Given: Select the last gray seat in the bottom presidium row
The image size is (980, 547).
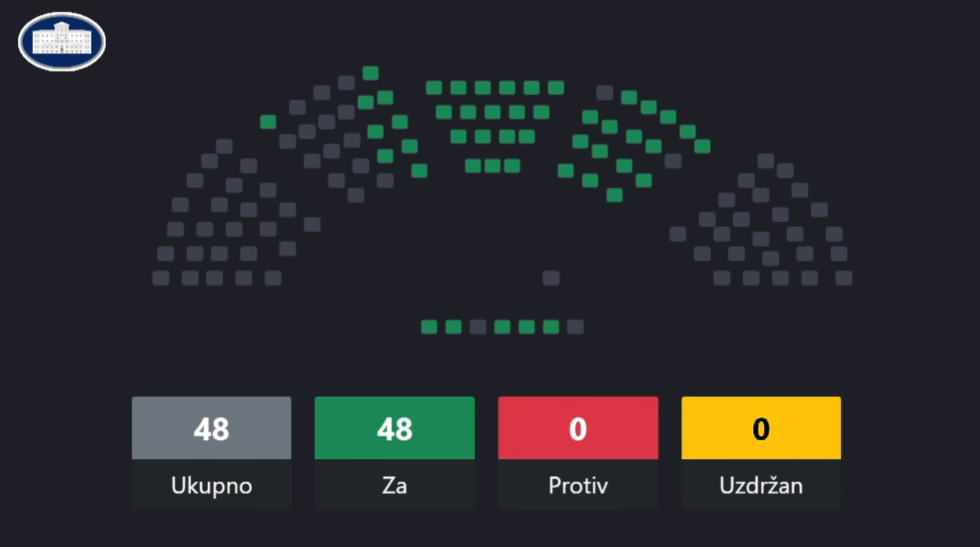Looking at the screenshot, I should (576, 327).
